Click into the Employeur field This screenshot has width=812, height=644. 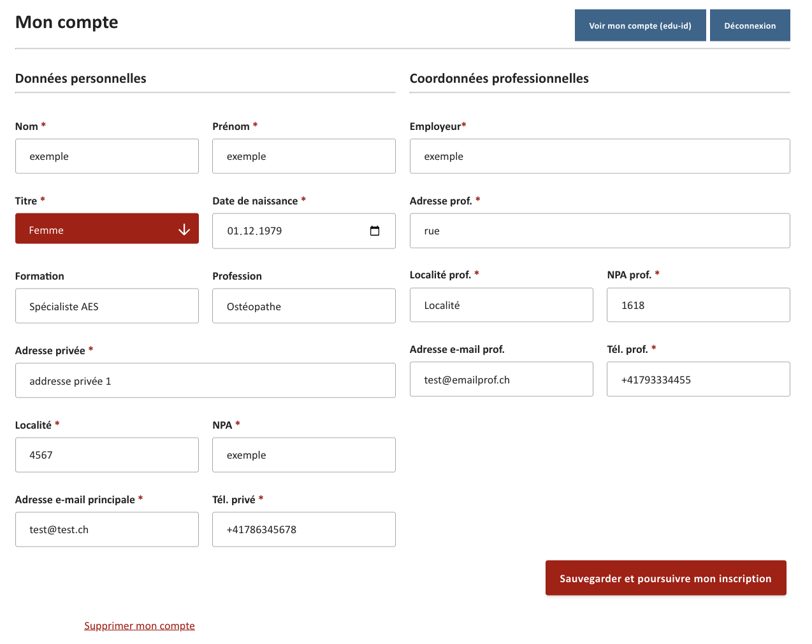click(599, 157)
